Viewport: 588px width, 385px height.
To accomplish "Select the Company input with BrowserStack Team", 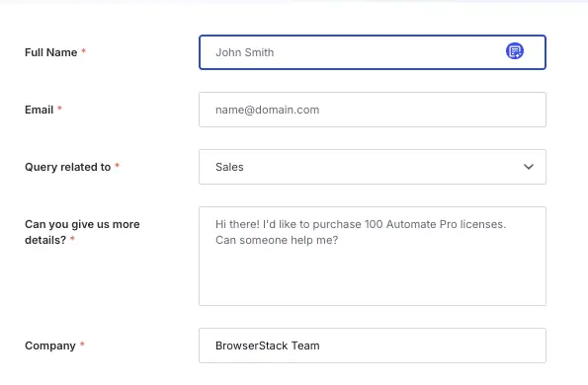I will pos(373,346).
